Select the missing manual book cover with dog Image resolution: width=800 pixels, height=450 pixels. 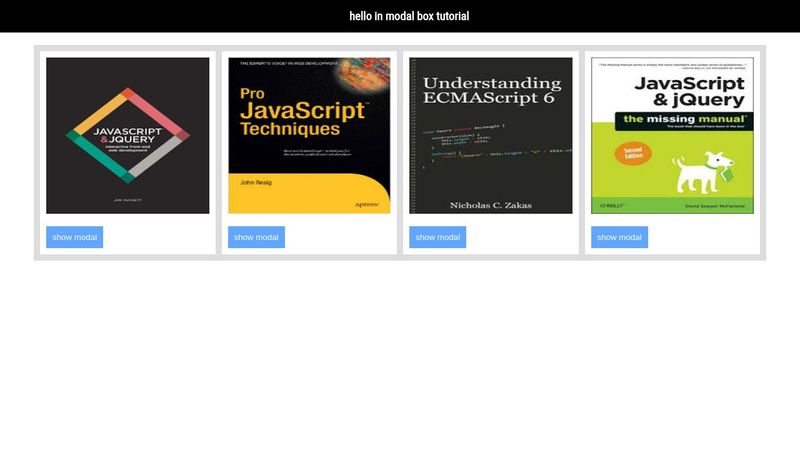(x=672, y=136)
